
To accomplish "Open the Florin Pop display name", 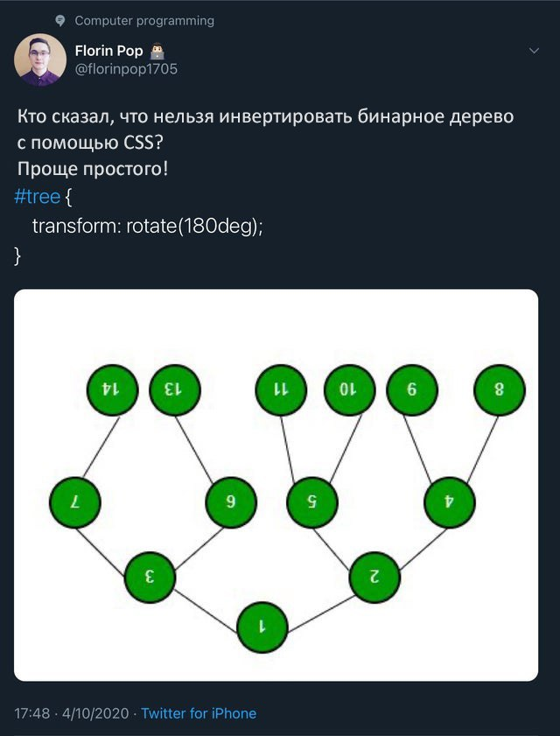I will pyautogui.click(x=108, y=51).
